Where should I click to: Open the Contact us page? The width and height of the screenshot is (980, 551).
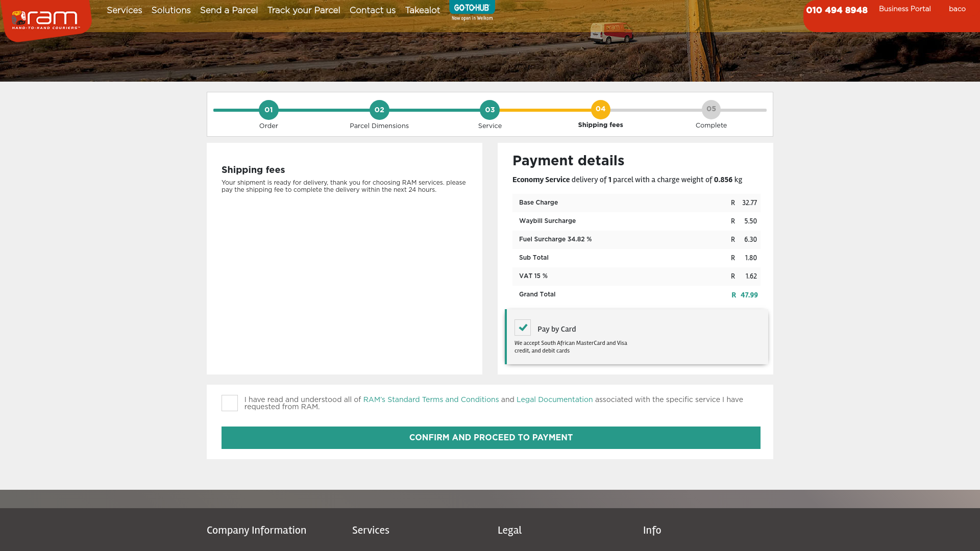click(373, 11)
